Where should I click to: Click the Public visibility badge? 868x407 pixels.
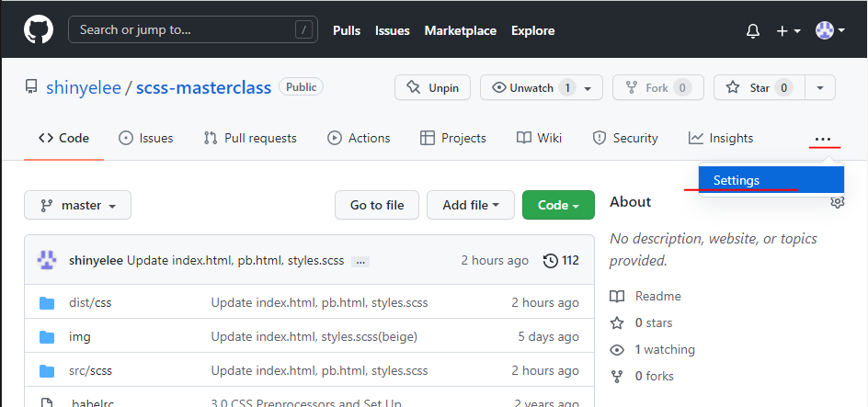point(302,86)
